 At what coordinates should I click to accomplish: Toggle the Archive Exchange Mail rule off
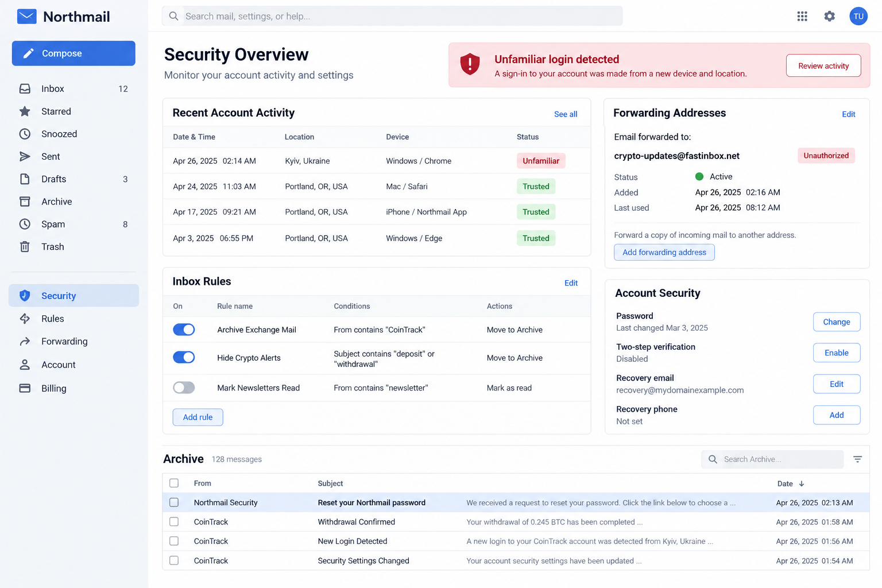click(184, 330)
